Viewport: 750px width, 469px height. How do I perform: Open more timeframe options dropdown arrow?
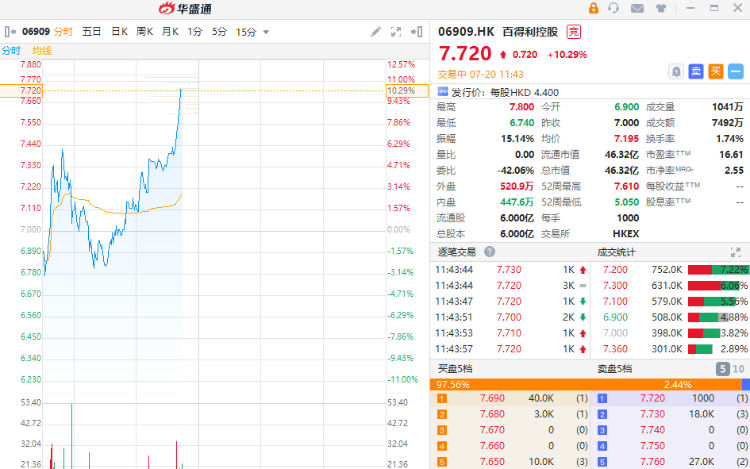point(266,33)
